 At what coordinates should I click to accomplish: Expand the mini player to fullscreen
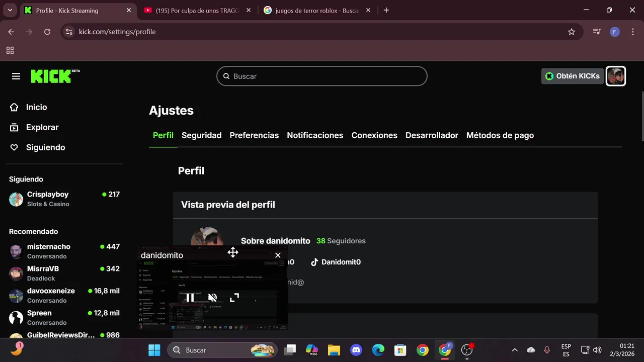click(234, 298)
